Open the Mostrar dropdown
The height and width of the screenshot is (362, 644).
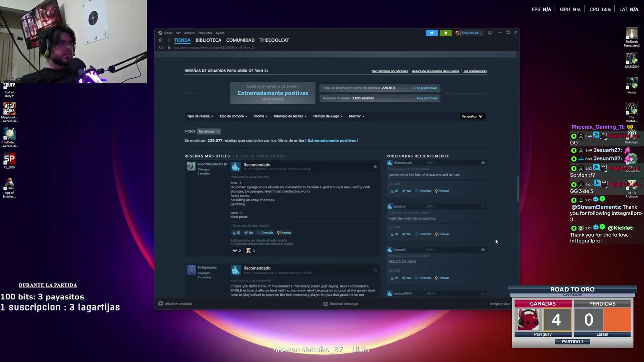point(356,116)
